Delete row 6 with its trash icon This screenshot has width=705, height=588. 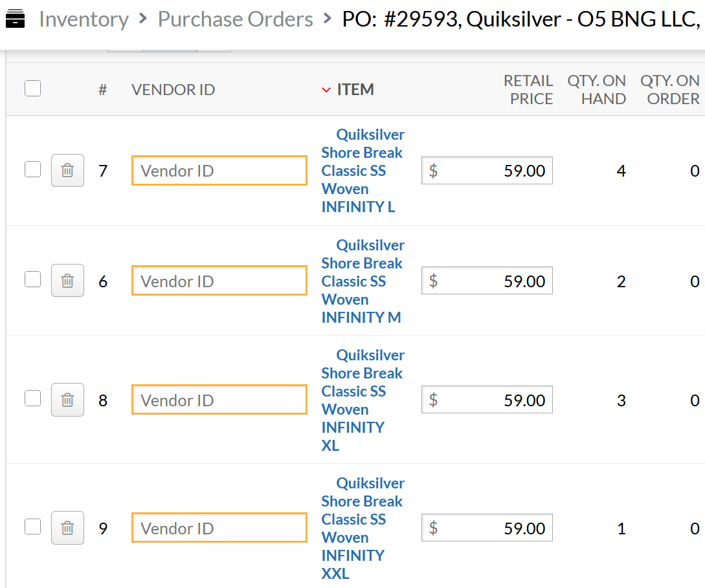click(x=67, y=281)
